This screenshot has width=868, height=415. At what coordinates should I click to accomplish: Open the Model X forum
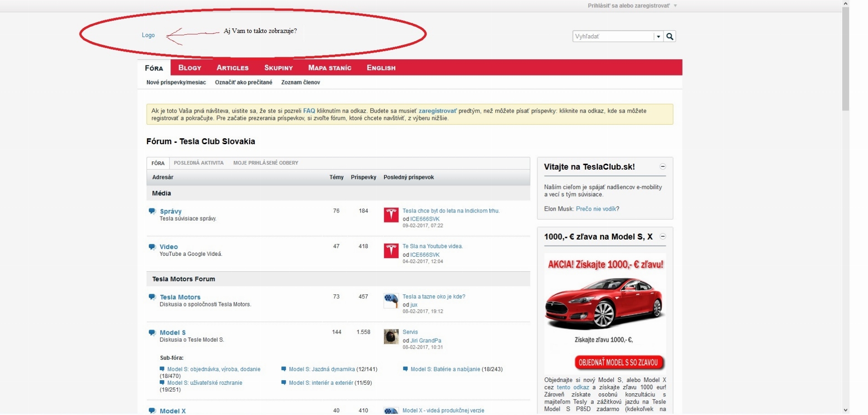(173, 411)
